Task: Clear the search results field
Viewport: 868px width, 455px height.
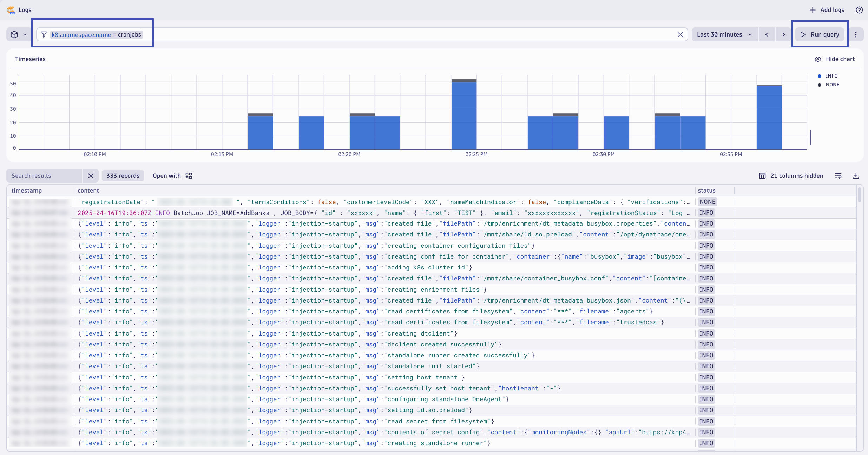Action: 91,176
